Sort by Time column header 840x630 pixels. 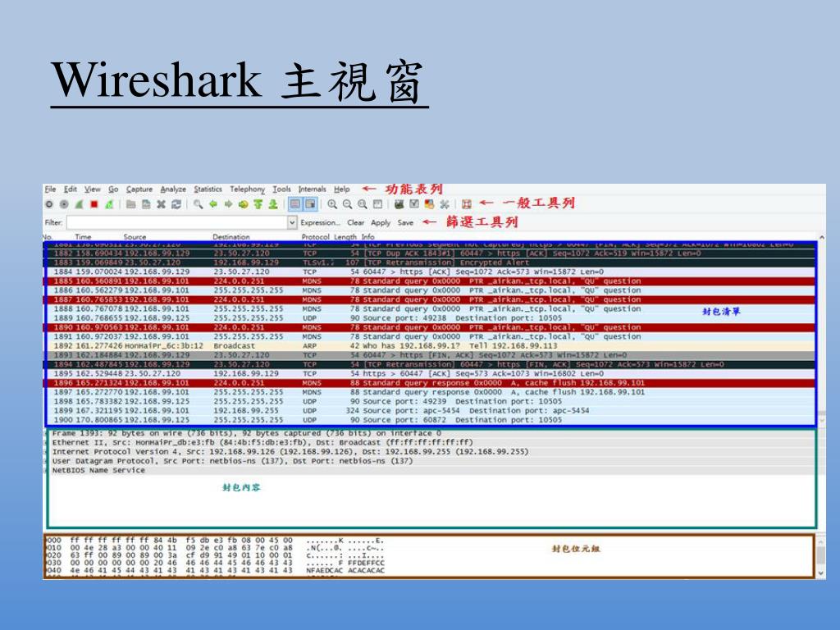coord(83,237)
